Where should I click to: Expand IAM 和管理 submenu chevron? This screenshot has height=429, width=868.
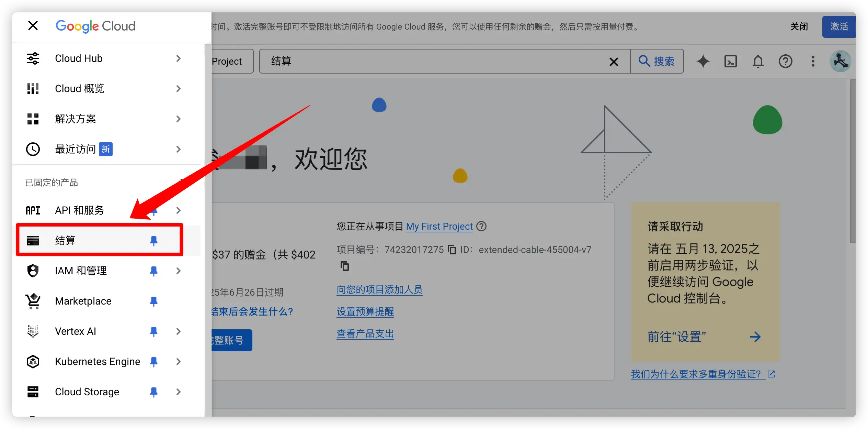178,271
